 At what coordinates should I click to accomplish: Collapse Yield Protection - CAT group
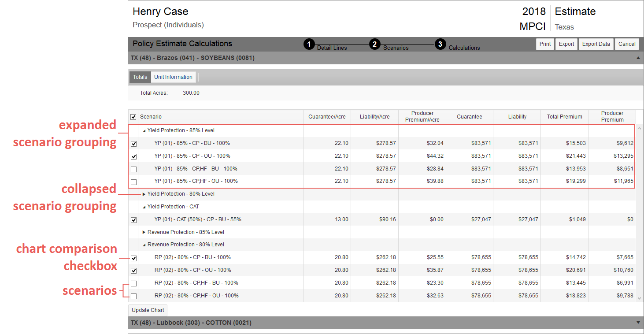click(x=144, y=207)
